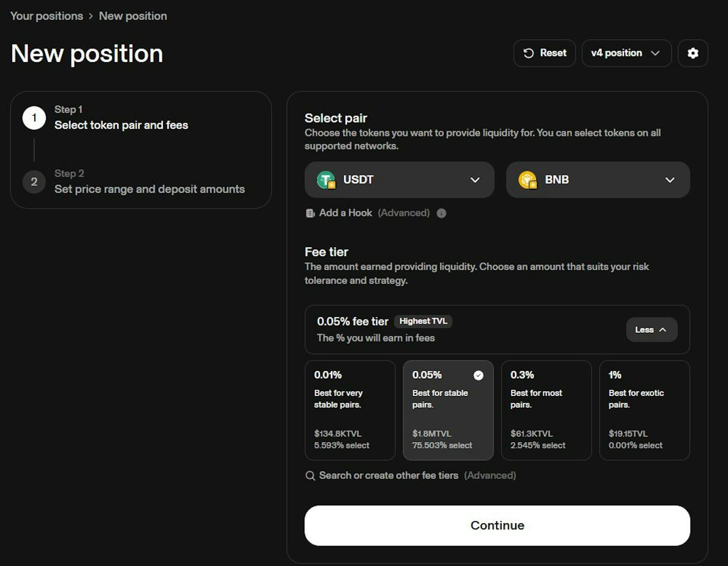
Task: Select the 0.01% fee tier card
Action: click(x=350, y=410)
